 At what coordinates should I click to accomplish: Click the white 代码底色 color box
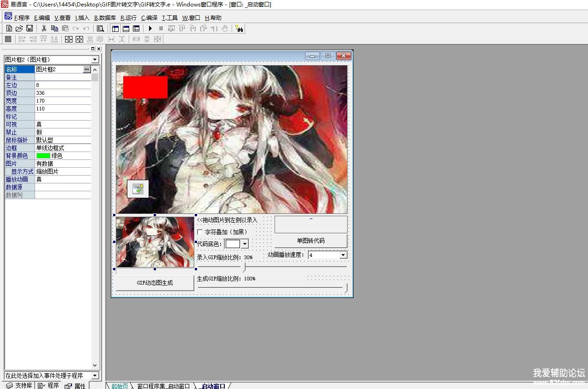click(x=233, y=244)
